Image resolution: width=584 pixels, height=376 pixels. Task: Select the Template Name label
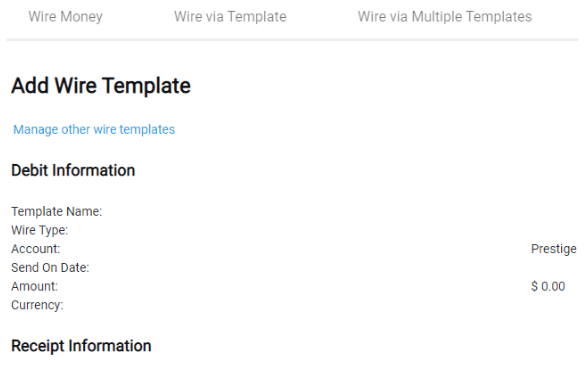[x=57, y=211]
